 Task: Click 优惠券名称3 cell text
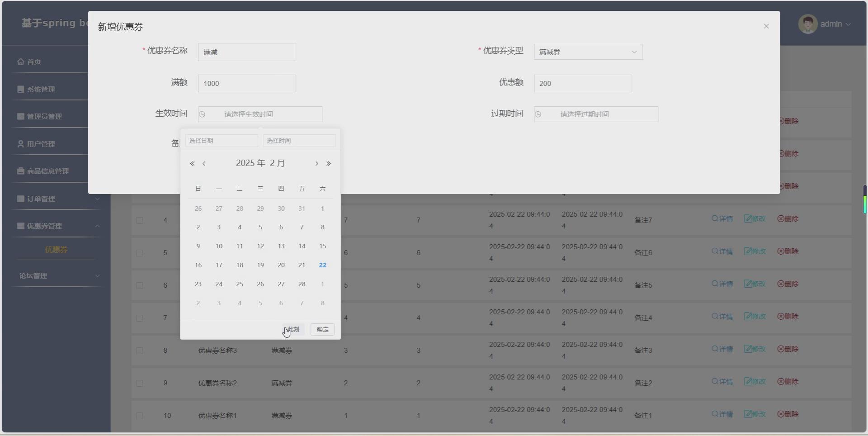coord(217,351)
